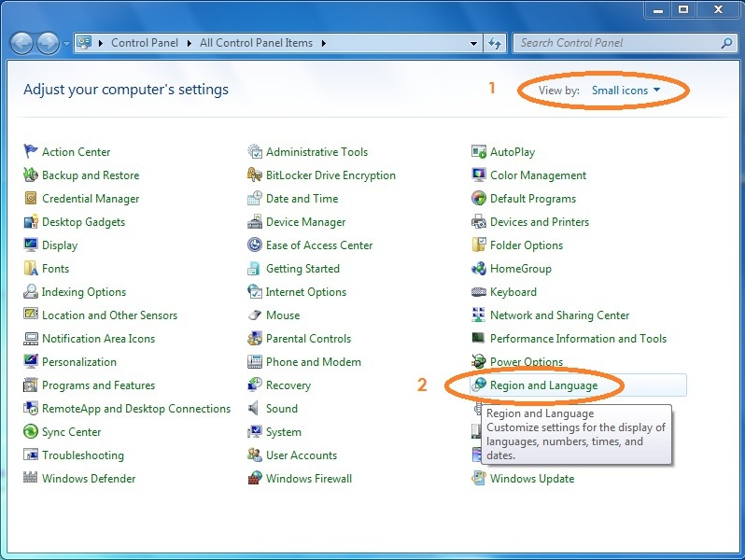745x560 pixels.
Task: Open BitLocker Drive Encryption key icon
Action: pos(255,175)
